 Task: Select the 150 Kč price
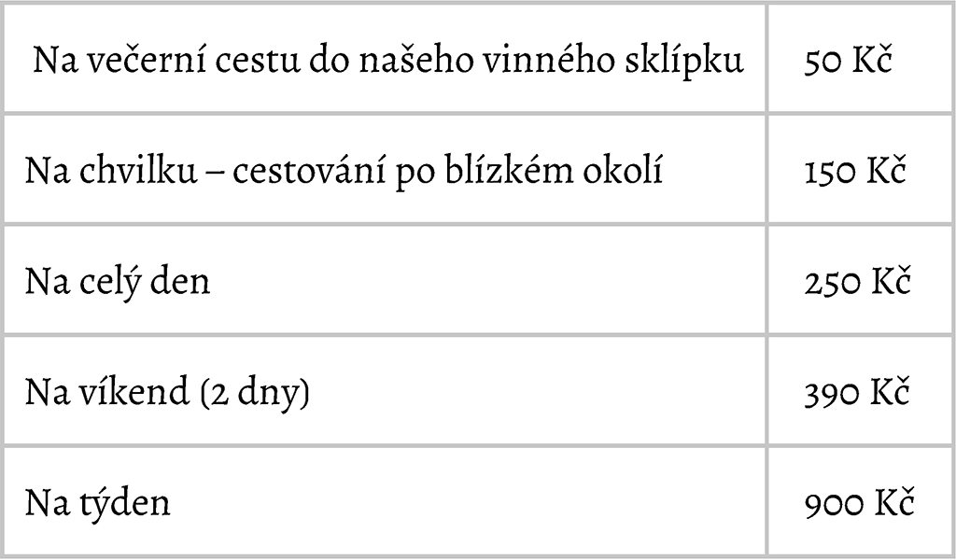855,171
